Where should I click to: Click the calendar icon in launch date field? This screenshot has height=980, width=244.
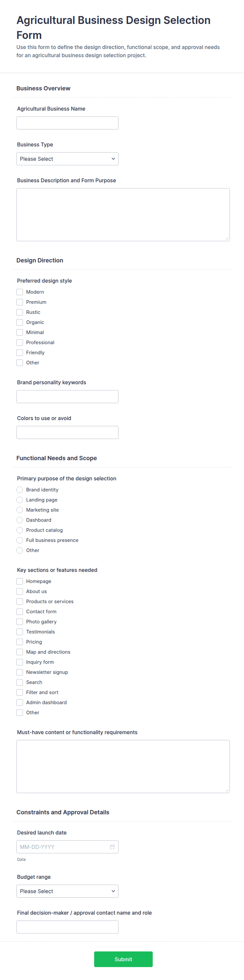(112, 847)
